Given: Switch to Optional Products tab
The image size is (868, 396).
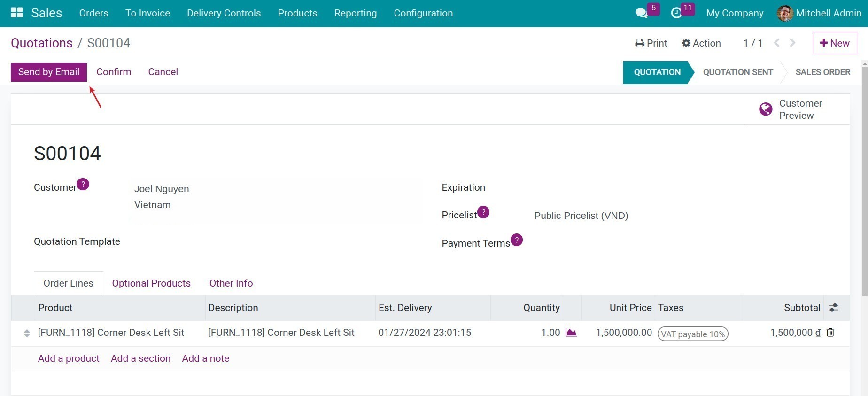Looking at the screenshot, I should 151,283.
